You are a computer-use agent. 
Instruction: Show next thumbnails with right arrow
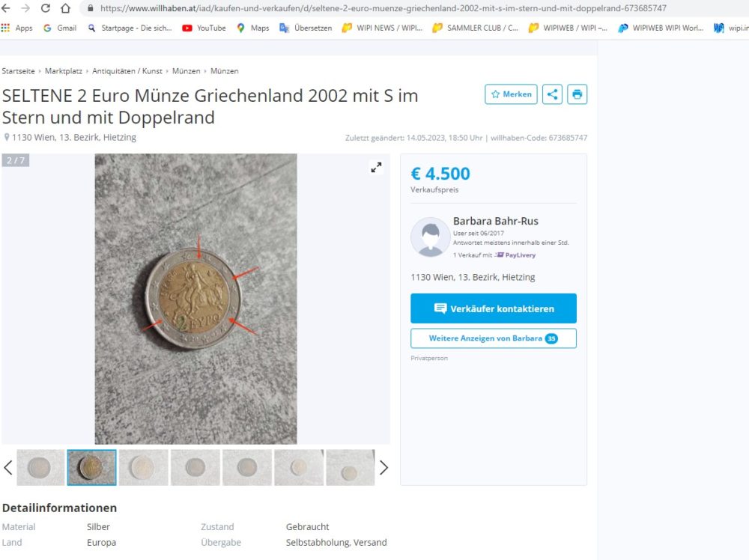click(x=383, y=468)
